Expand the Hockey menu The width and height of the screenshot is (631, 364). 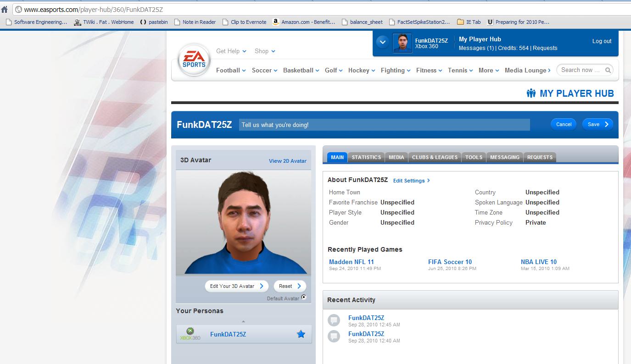[x=362, y=70]
